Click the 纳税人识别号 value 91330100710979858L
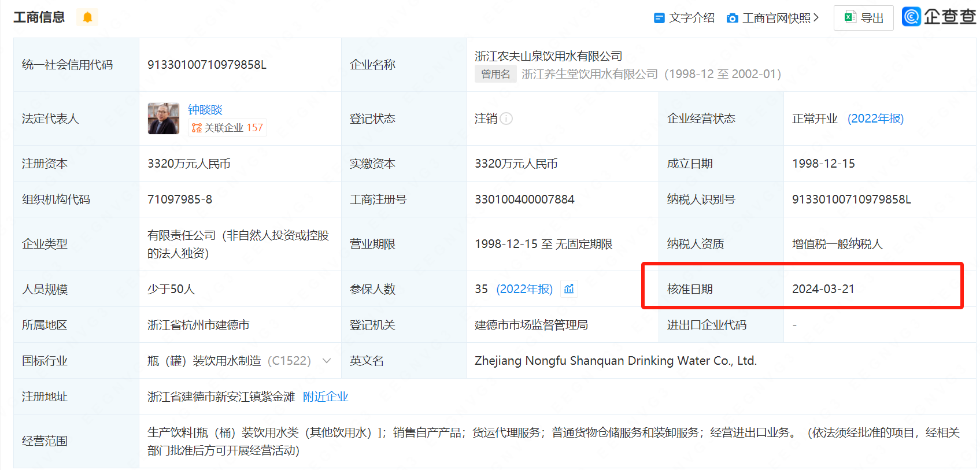 (x=852, y=199)
